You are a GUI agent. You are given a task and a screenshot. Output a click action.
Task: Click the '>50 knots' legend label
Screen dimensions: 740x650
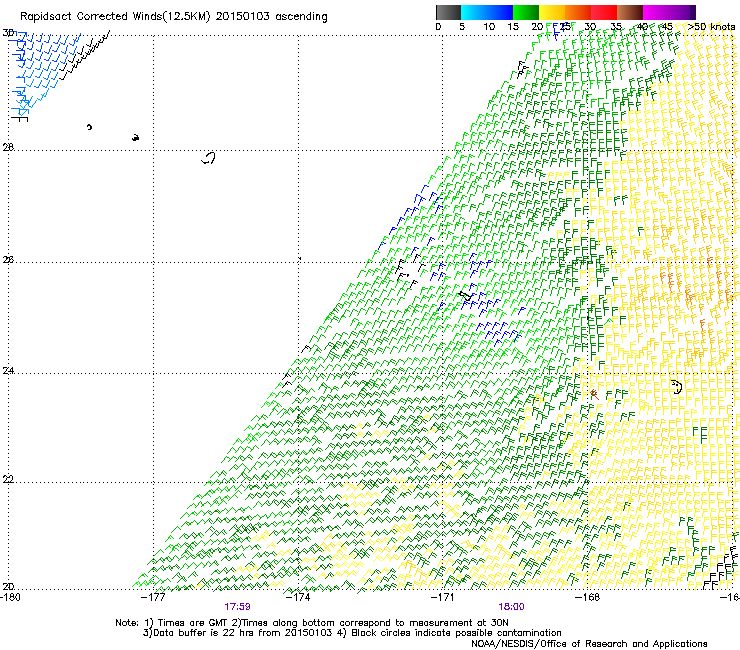coord(711,27)
